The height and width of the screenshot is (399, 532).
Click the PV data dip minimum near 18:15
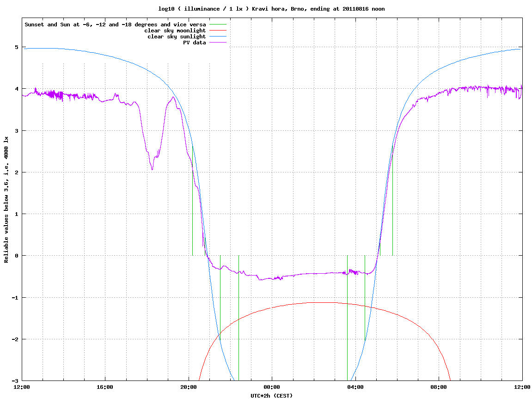point(153,169)
